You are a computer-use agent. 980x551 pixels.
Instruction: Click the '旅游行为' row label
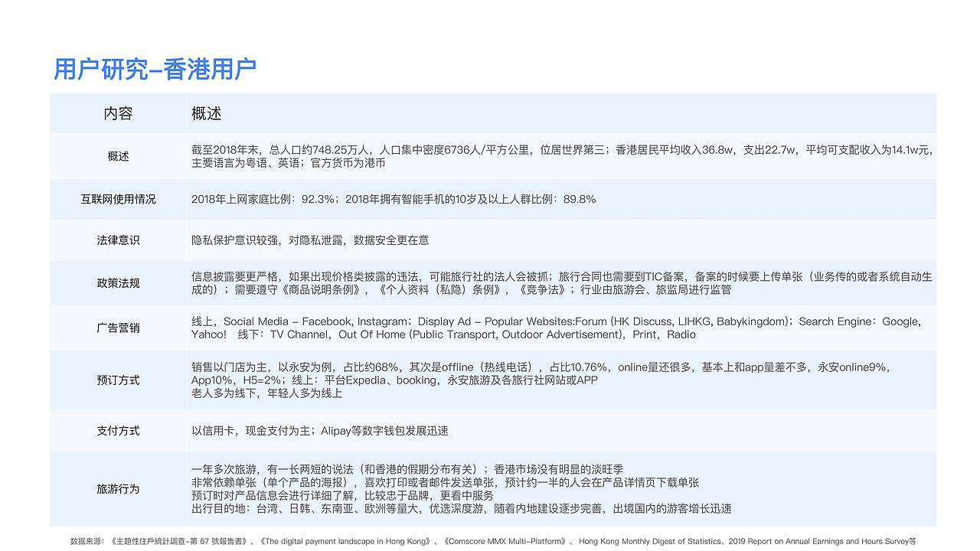(119, 488)
